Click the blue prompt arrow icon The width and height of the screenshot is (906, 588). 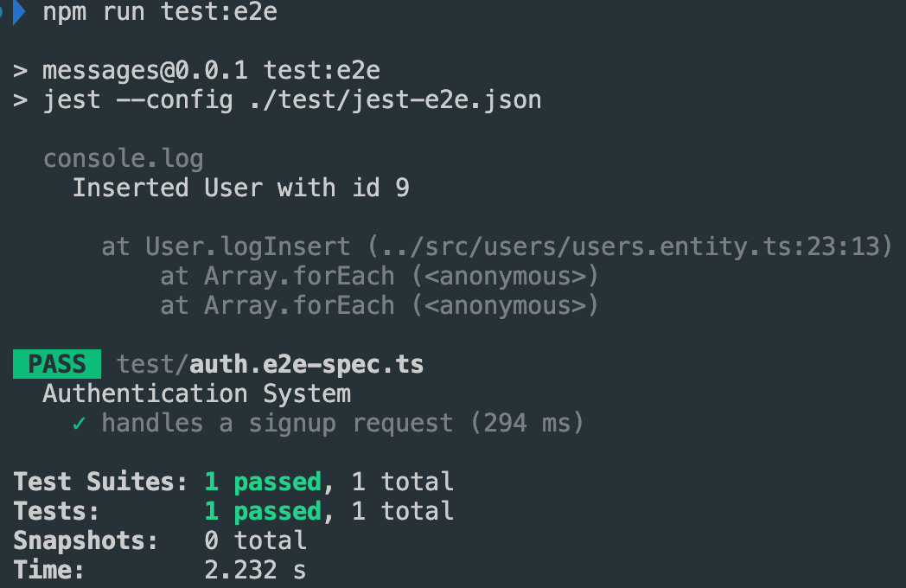[19, 12]
